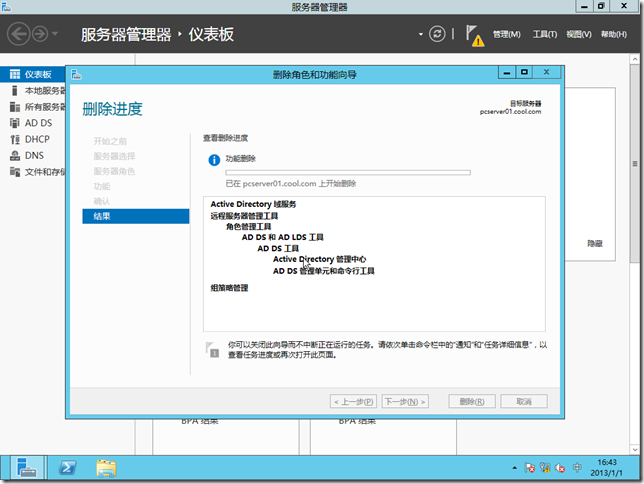
Task: Click the 仪表板 dashboard icon
Action: (x=15, y=74)
